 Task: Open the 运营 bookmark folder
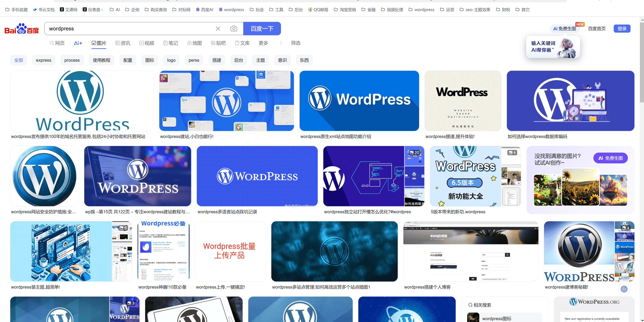click(x=447, y=10)
